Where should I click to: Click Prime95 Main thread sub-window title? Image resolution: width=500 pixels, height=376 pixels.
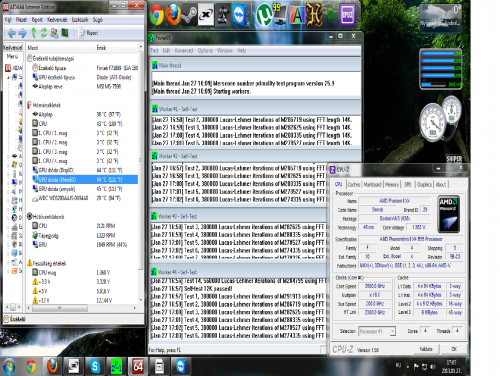point(255,66)
